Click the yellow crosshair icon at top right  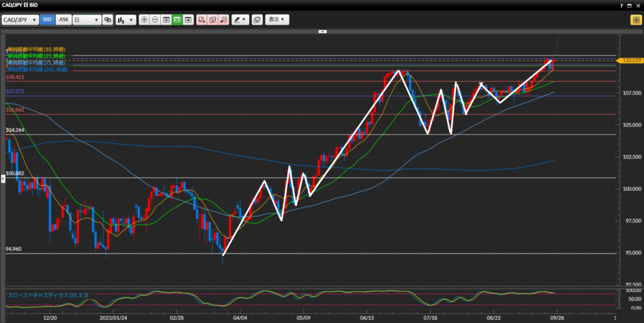[635, 20]
